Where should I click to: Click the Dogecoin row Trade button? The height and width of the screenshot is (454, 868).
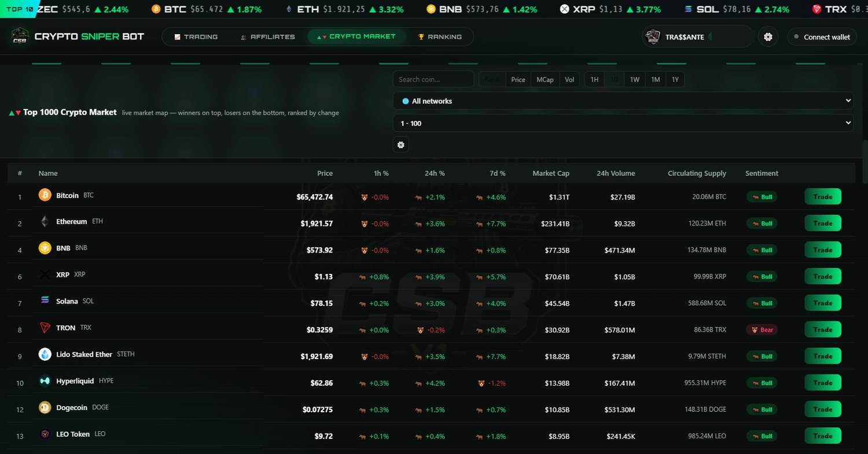coord(822,409)
